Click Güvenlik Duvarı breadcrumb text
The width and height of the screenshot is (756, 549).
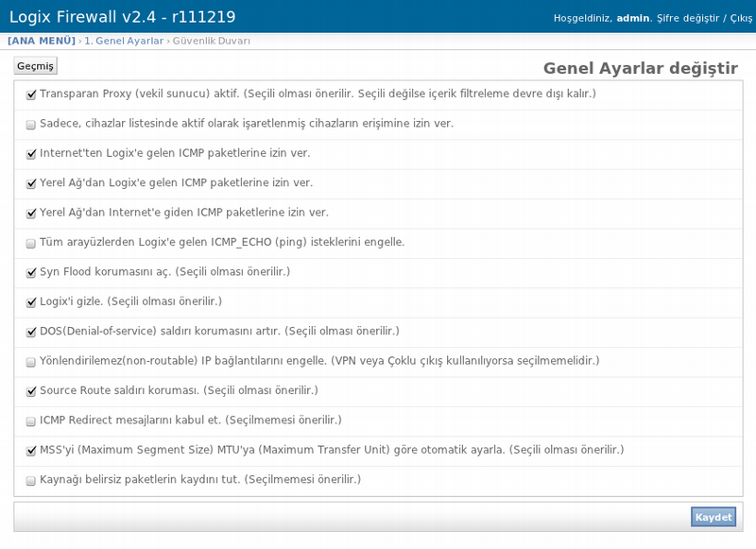[211, 41]
